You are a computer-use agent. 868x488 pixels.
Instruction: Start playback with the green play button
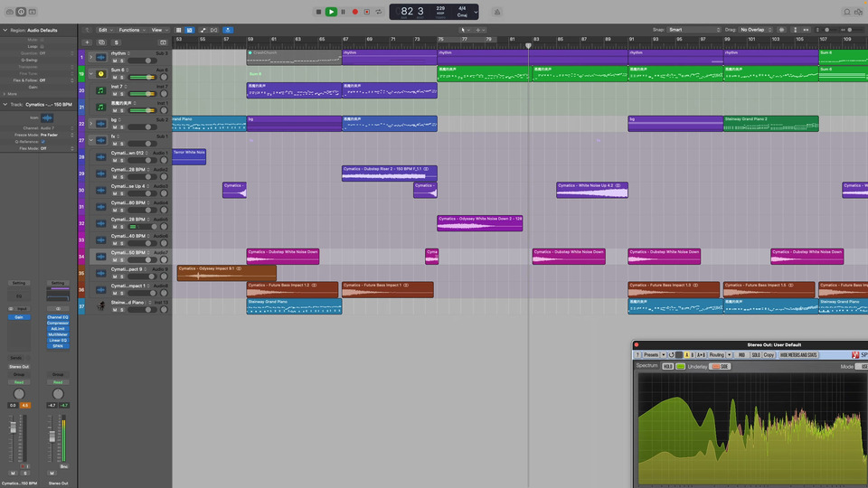click(331, 12)
